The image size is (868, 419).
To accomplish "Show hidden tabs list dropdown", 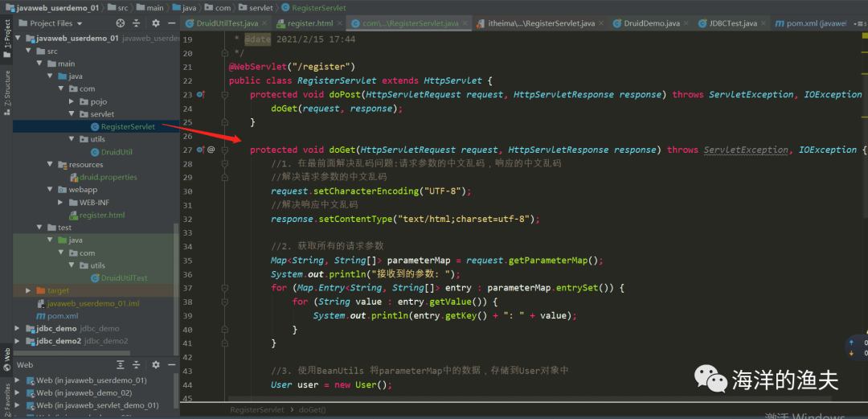I will (860, 24).
